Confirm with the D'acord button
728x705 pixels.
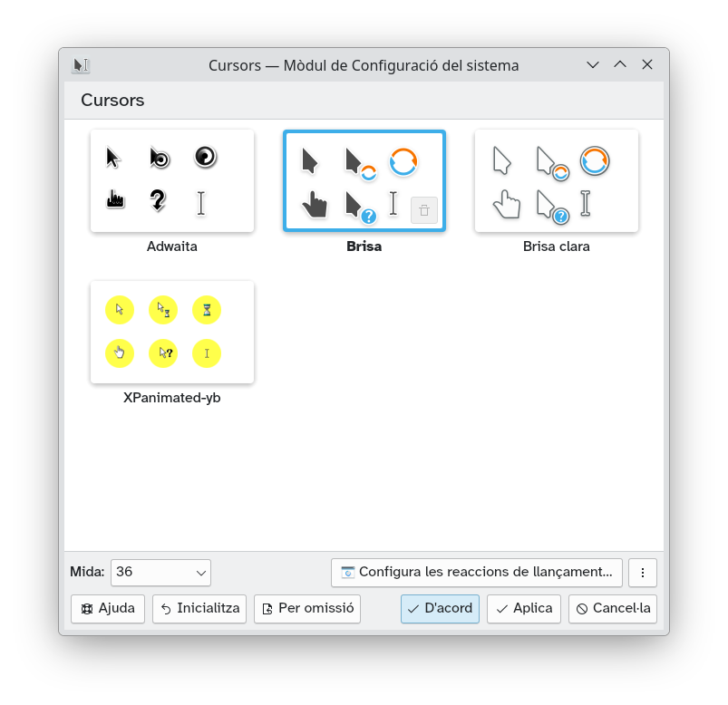coord(440,609)
